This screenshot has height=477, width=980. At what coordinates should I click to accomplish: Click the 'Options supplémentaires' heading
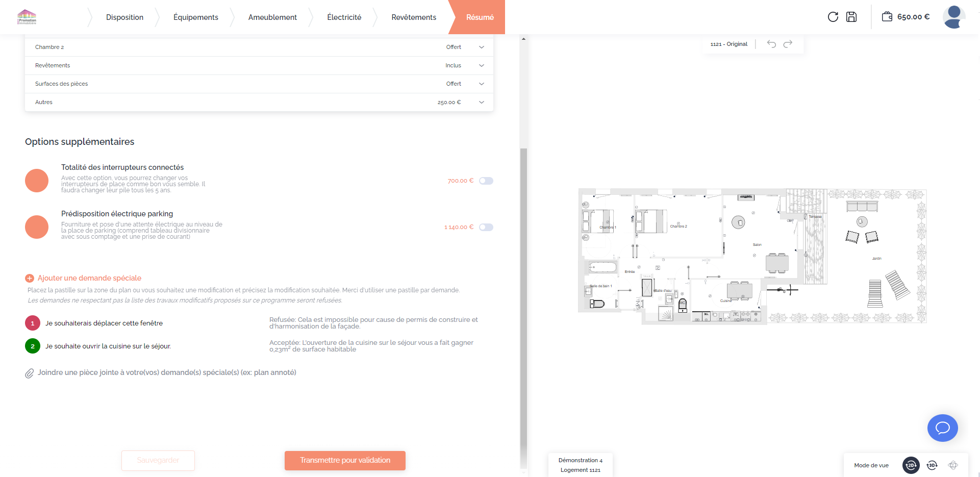coord(80,142)
